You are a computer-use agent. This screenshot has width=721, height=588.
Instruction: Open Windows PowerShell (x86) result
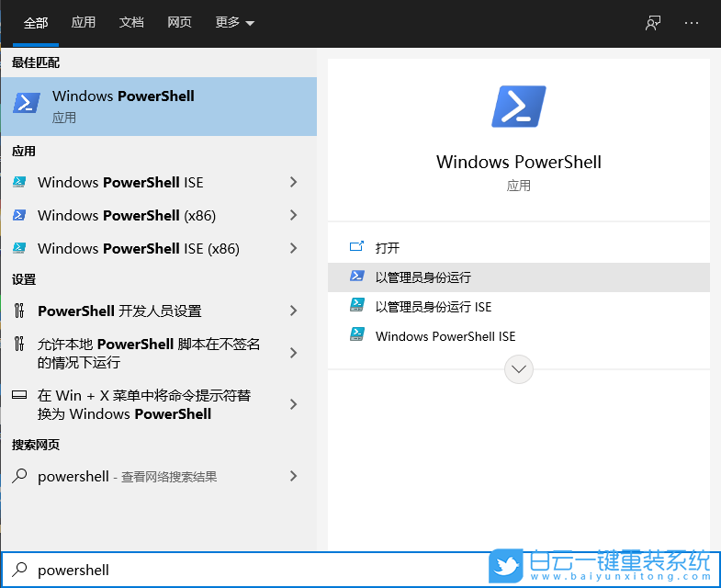tap(127, 215)
